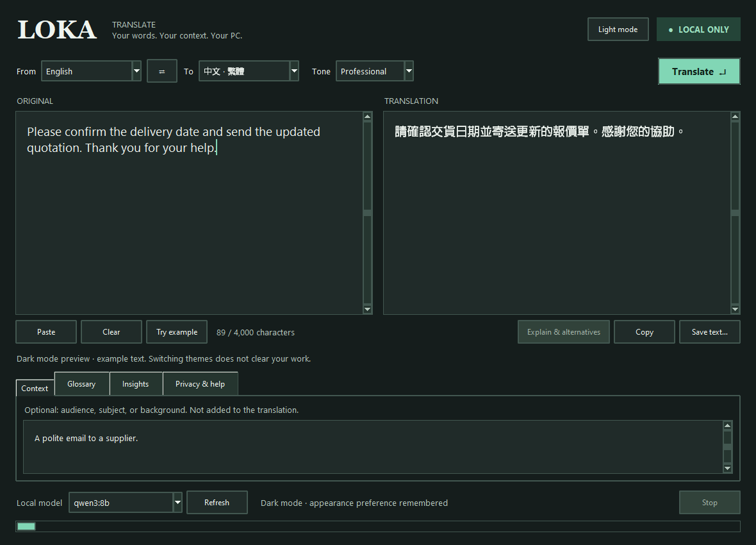
Task: Click the translation progress bar
Action: tap(378, 526)
